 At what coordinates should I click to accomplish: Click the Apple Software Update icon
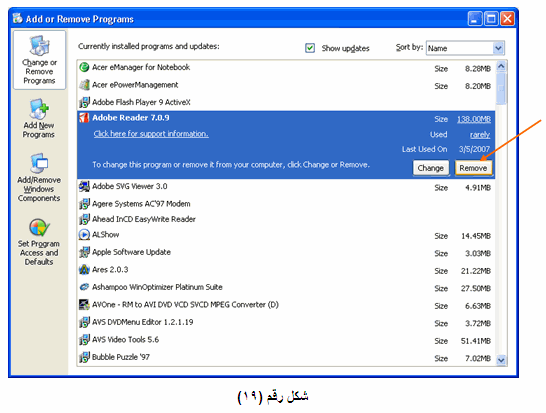84,252
